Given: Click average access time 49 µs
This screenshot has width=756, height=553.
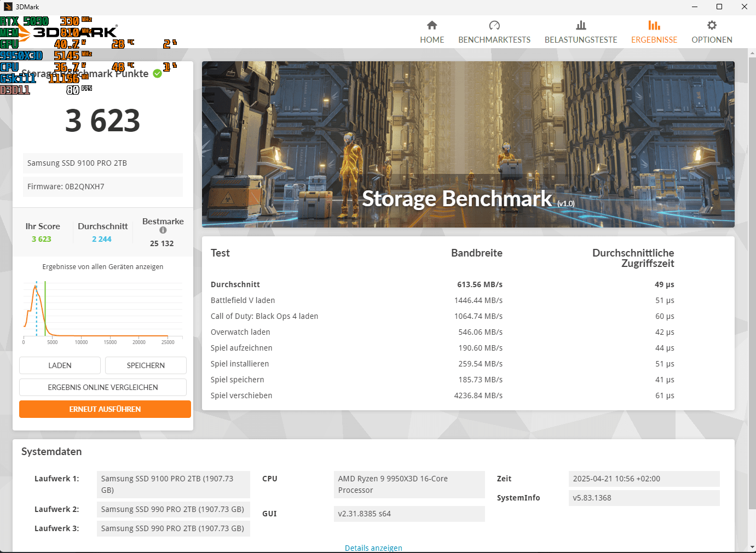Looking at the screenshot, I should (665, 284).
